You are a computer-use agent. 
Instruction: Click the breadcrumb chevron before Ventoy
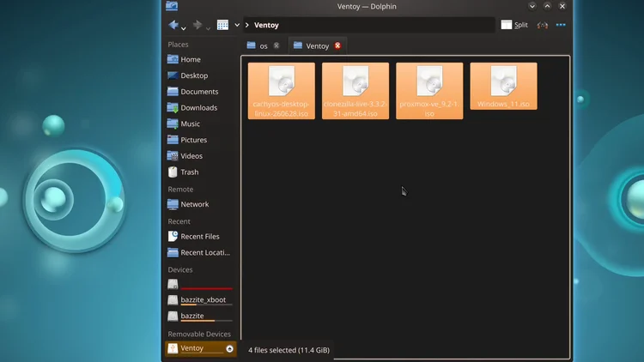246,25
